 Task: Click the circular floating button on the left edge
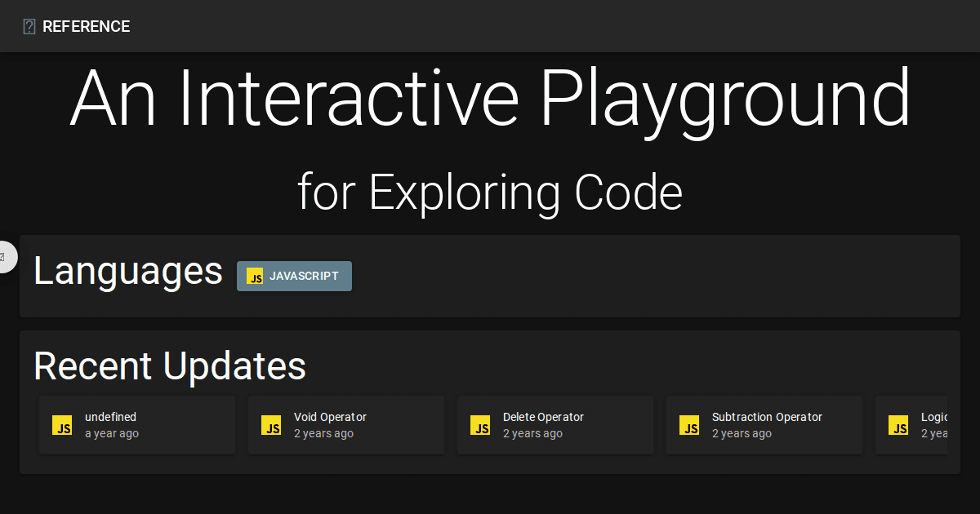pyautogui.click(x=7, y=256)
